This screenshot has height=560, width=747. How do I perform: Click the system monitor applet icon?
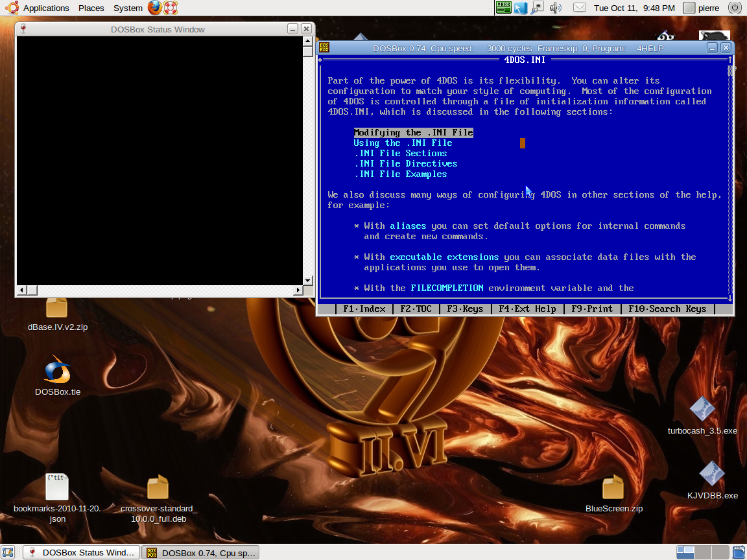504,8
